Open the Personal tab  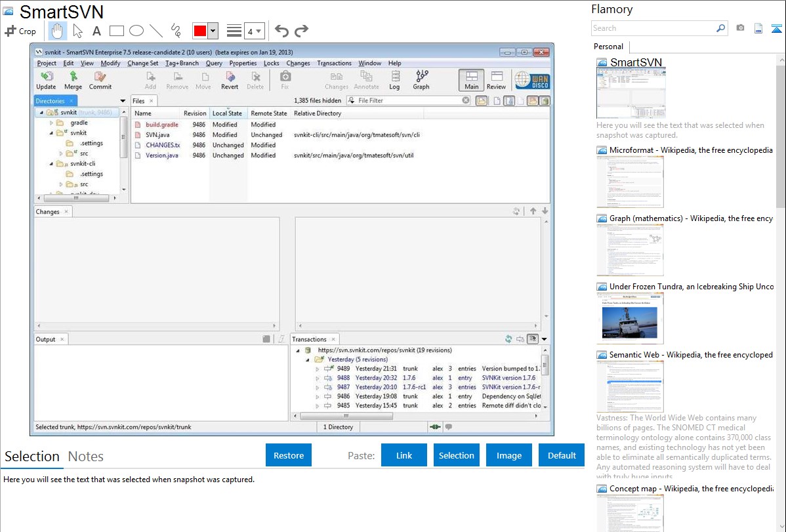point(608,47)
